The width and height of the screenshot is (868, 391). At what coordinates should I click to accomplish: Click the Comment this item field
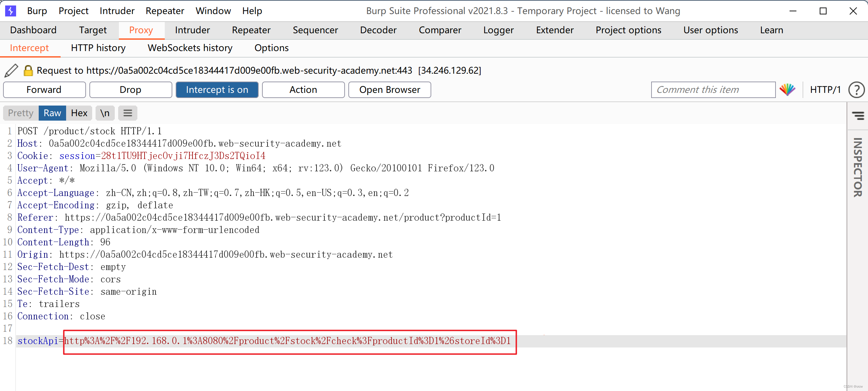point(713,89)
